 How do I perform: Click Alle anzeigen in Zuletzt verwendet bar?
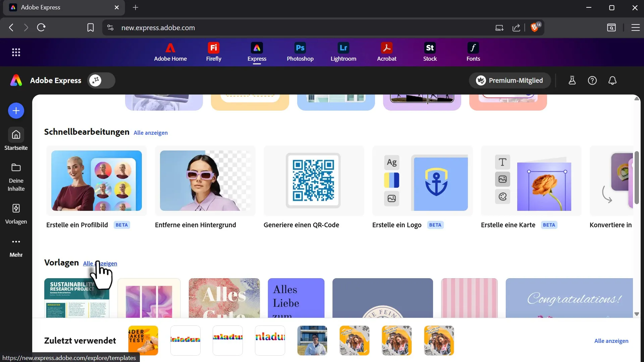click(611, 341)
